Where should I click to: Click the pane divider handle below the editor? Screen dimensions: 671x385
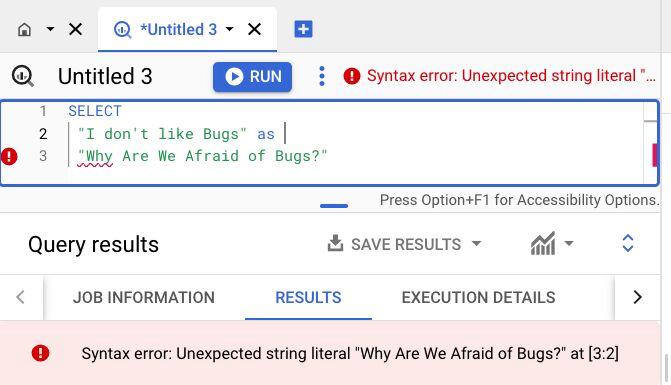click(334, 206)
